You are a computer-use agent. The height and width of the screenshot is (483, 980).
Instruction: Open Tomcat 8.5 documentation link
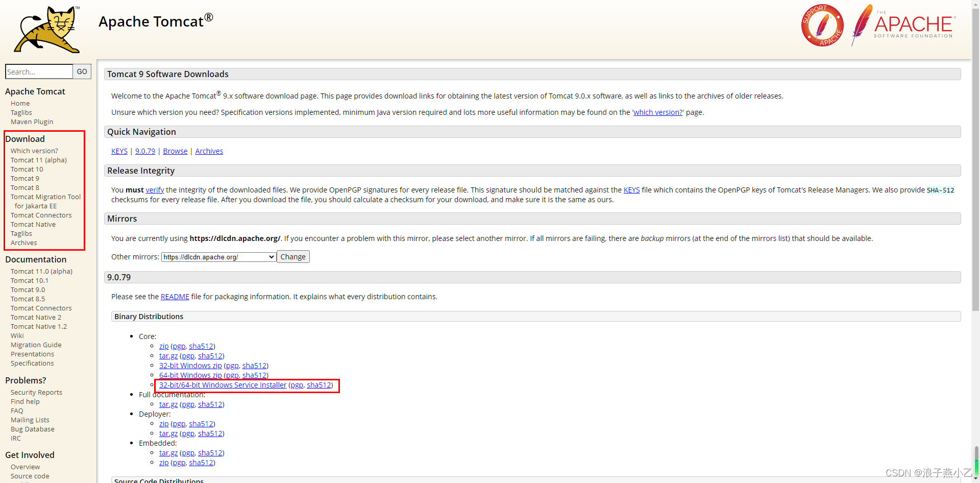tap(28, 299)
